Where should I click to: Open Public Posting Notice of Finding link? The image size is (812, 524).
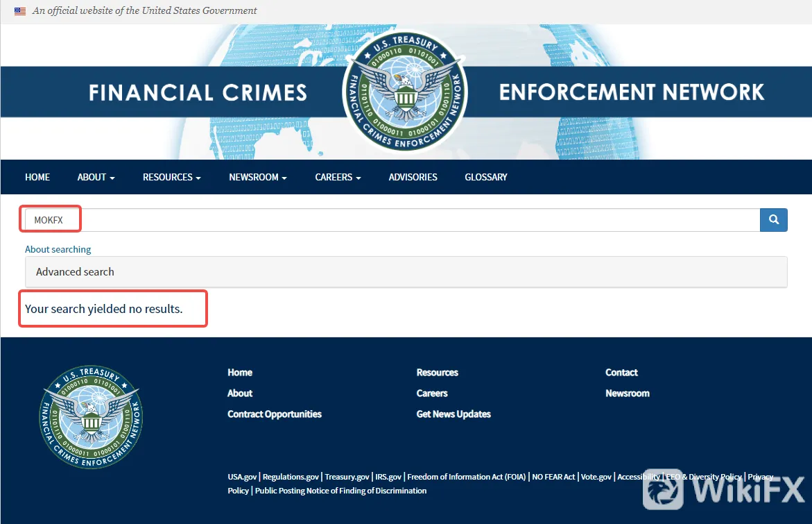pos(340,491)
